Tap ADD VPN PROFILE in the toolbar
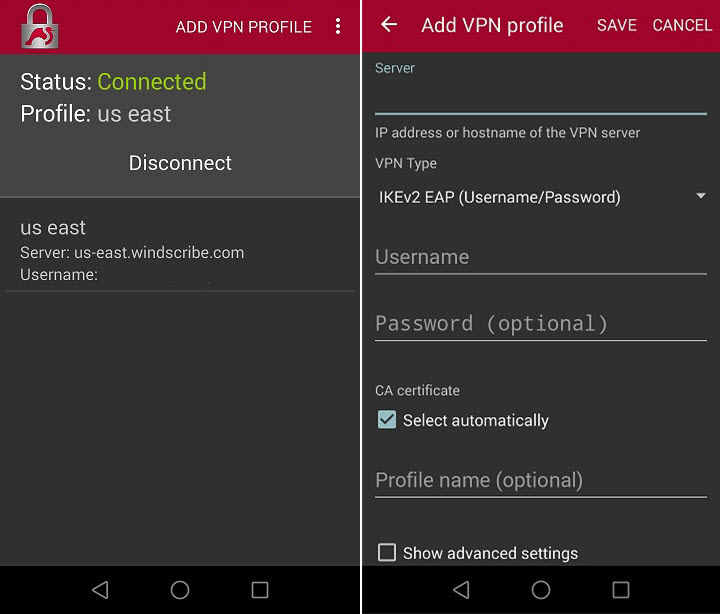This screenshot has height=614, width=720. pyautogui.click(x=244, y=27)
